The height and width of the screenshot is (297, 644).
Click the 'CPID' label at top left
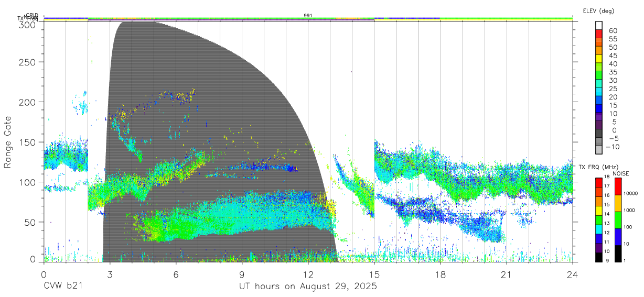(32, 15)
